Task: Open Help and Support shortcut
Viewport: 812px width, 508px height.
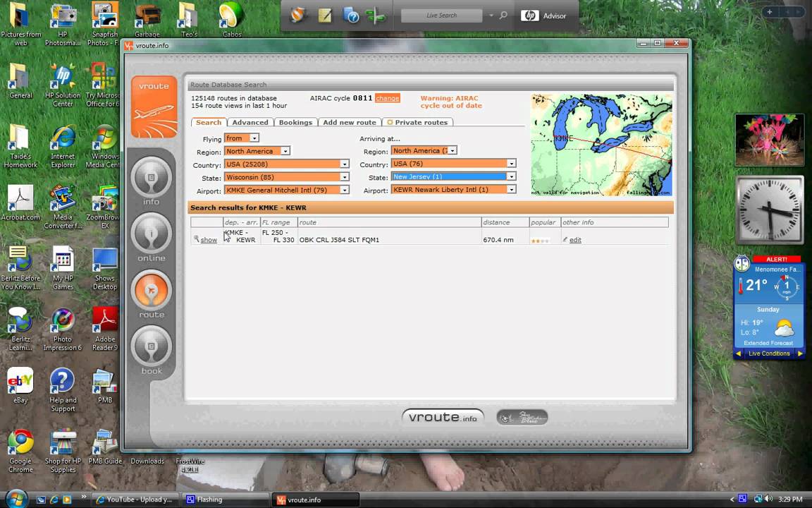Action: [x=63, y=389]
